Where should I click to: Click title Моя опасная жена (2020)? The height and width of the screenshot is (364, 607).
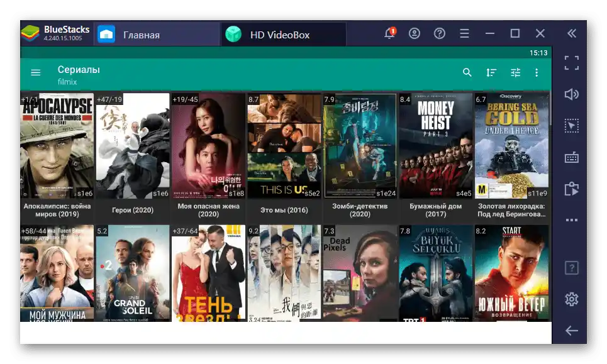208,210
